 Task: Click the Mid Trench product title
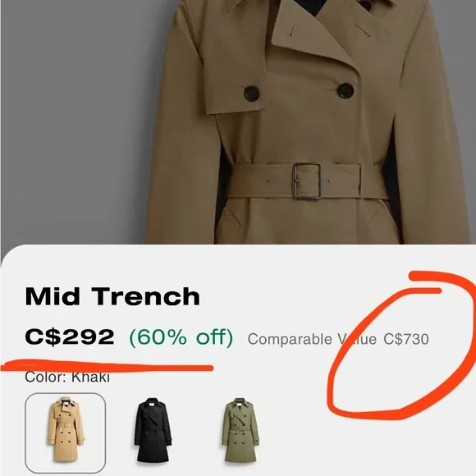[112, 296]
